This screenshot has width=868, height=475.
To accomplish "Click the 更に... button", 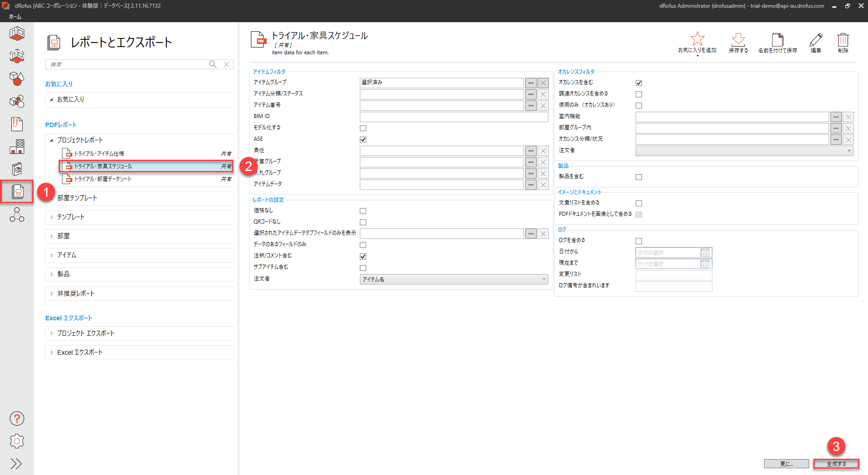I will 786,464.
